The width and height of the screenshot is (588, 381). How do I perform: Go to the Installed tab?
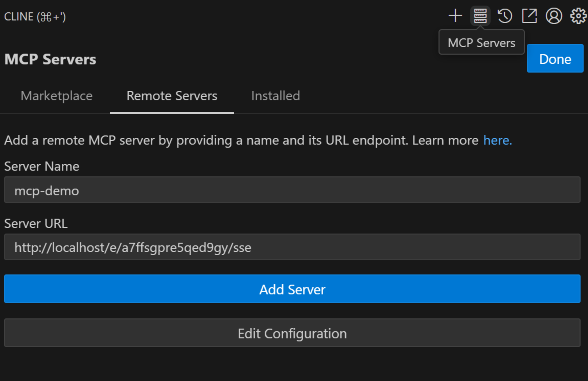tap(275, 96)
